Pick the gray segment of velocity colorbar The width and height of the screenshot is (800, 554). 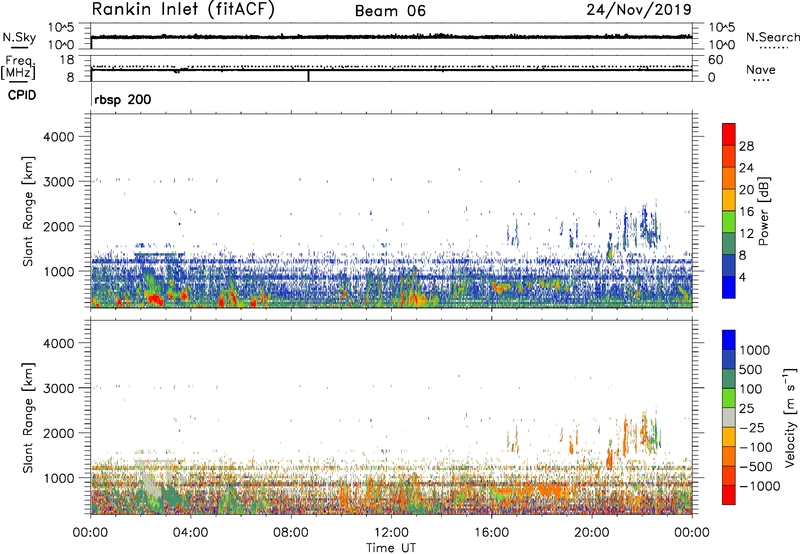pos(729,418)
